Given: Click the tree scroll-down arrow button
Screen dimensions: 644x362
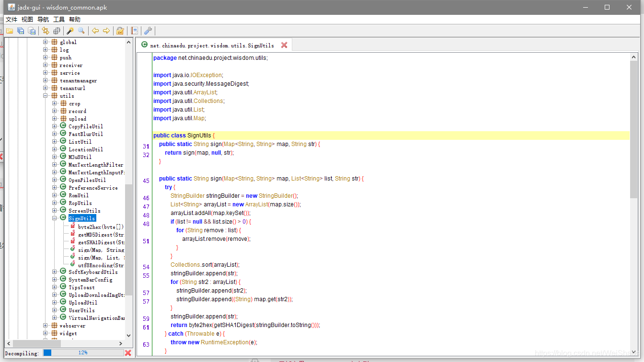Looking at the screenshot, I should (128, 336).
